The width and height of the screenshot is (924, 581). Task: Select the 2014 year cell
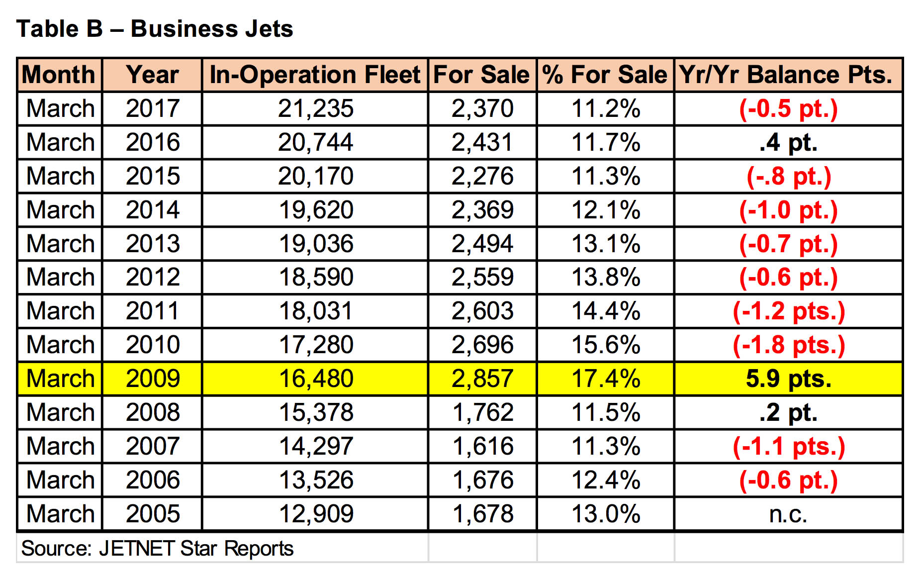[152, 210]
